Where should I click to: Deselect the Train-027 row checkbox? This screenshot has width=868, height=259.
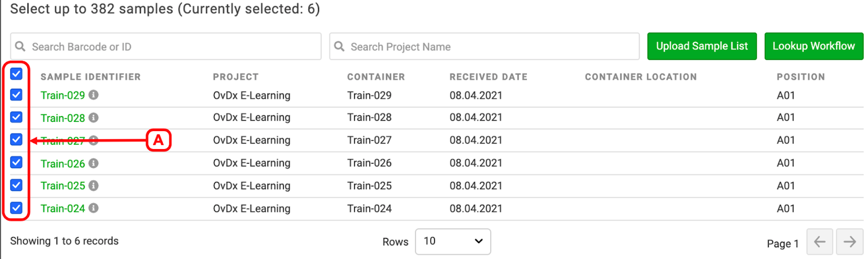pos(16,140)
